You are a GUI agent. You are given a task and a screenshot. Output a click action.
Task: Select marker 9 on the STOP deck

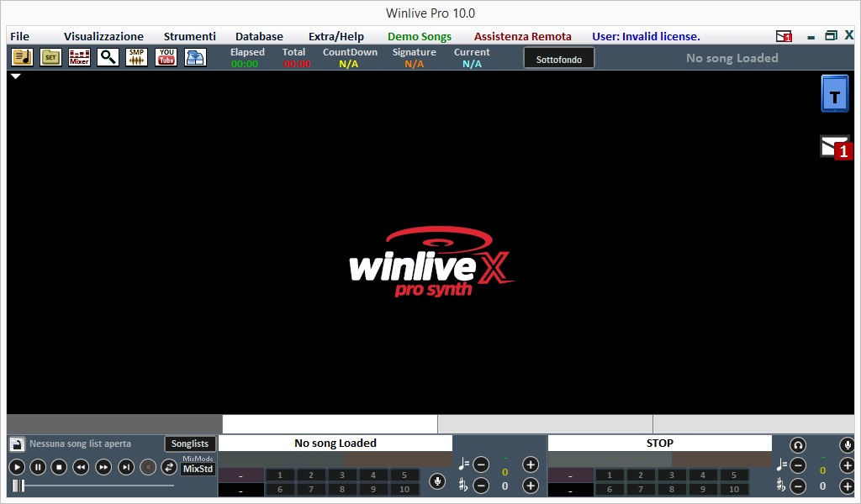(x=702, y=489)
